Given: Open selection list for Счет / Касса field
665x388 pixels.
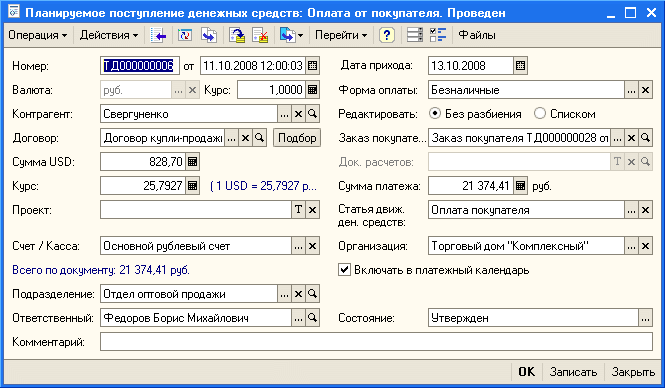Looking at the screenshot, I should tap(299, 246).
